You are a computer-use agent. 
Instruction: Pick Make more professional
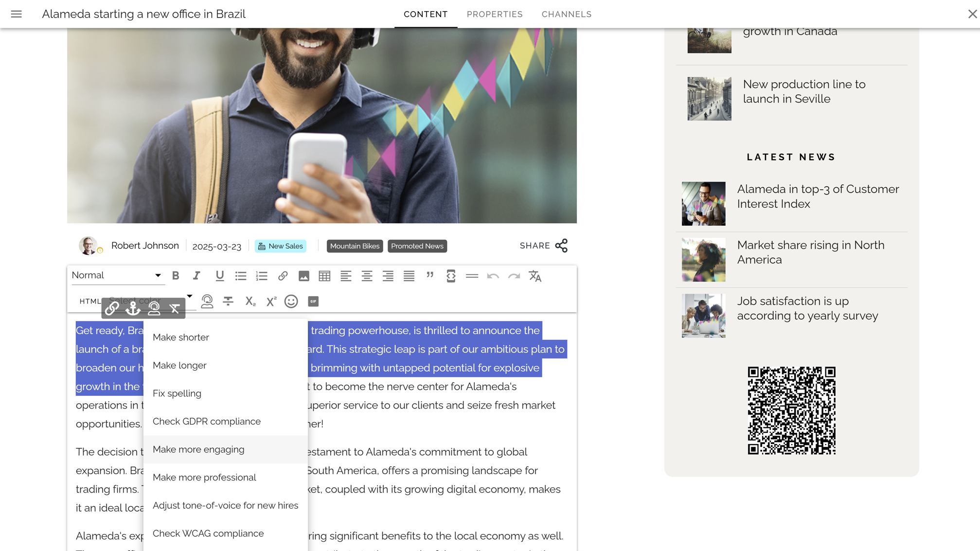tap(226, 477)
